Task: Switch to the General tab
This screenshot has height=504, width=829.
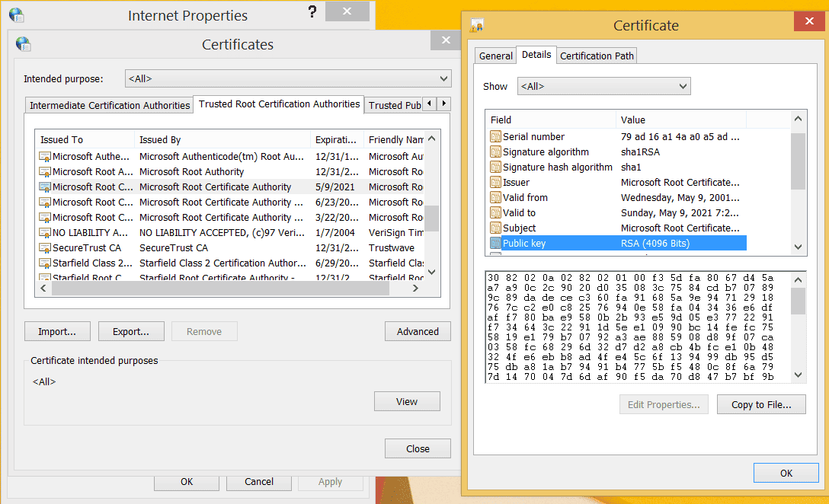Action: click(x=496, y=56)
